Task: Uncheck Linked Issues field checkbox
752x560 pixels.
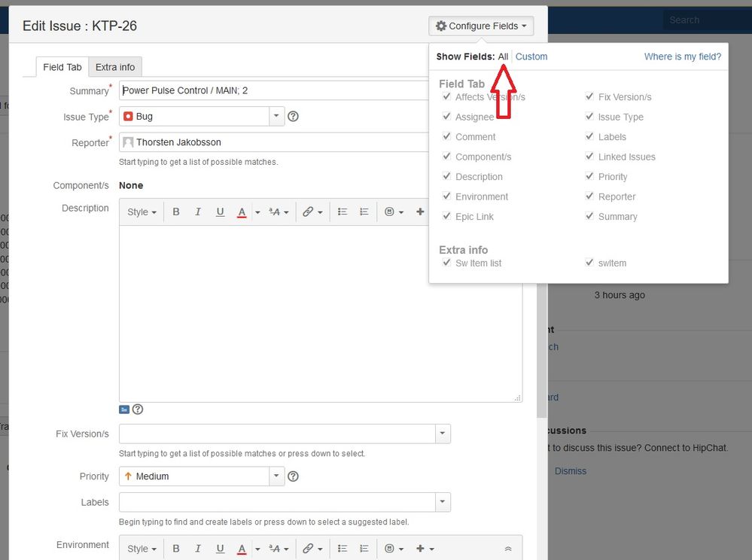Action: pyautogui.click(x=589, y=157)
